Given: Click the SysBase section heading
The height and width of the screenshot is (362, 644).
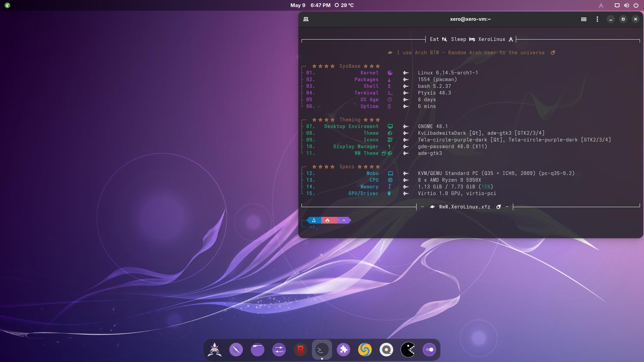Looking at the screenshot, I should pos(350,66).
